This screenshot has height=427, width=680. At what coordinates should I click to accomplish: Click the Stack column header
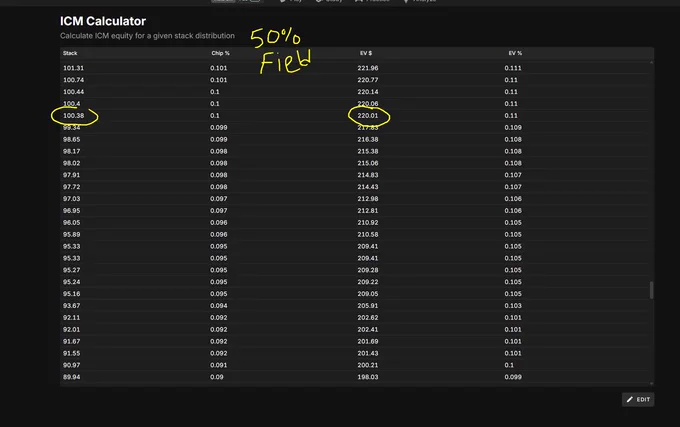coord(70,53)
